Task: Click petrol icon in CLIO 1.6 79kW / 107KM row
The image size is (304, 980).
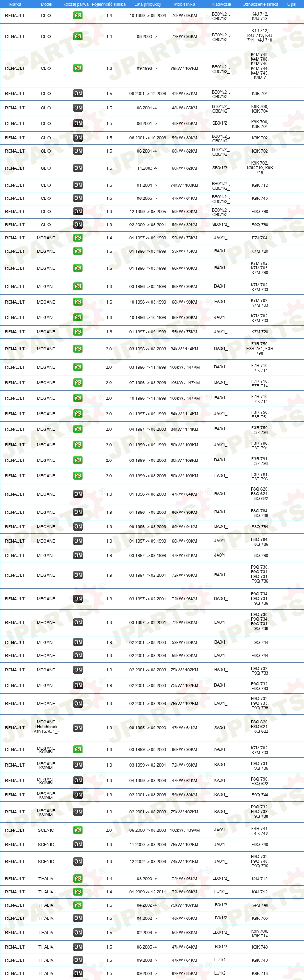Action: [x=78, y=68]
